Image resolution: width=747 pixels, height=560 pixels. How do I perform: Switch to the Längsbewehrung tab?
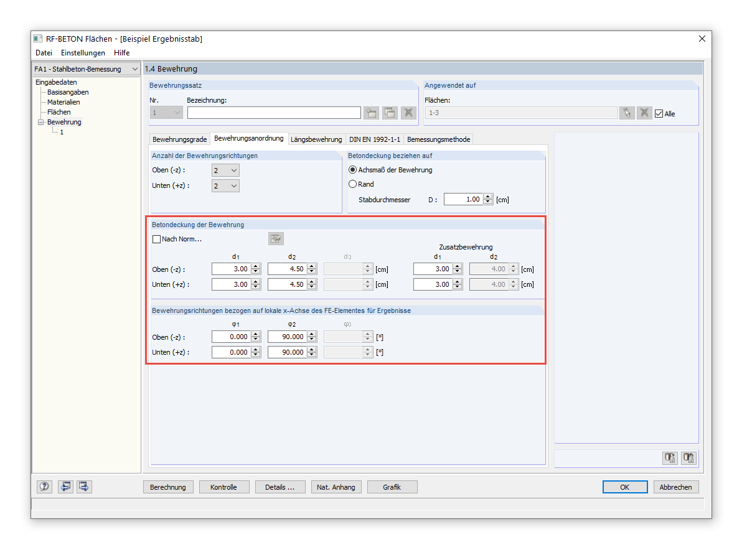pos(316,139)
